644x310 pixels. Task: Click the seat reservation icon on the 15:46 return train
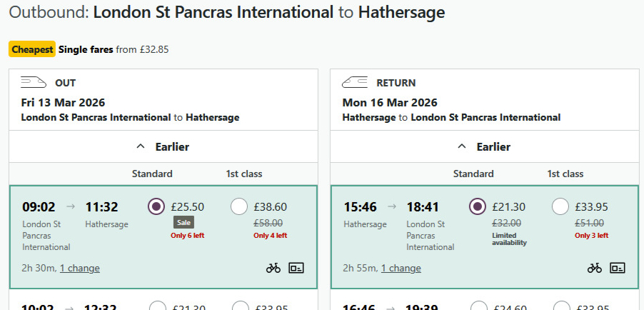[618, 268]
